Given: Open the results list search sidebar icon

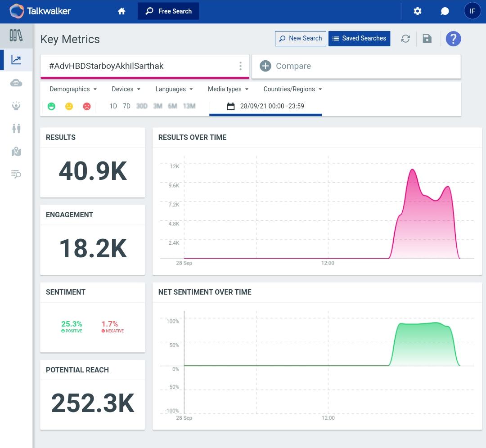Looking at the screenshot, I should pos(16,174).
